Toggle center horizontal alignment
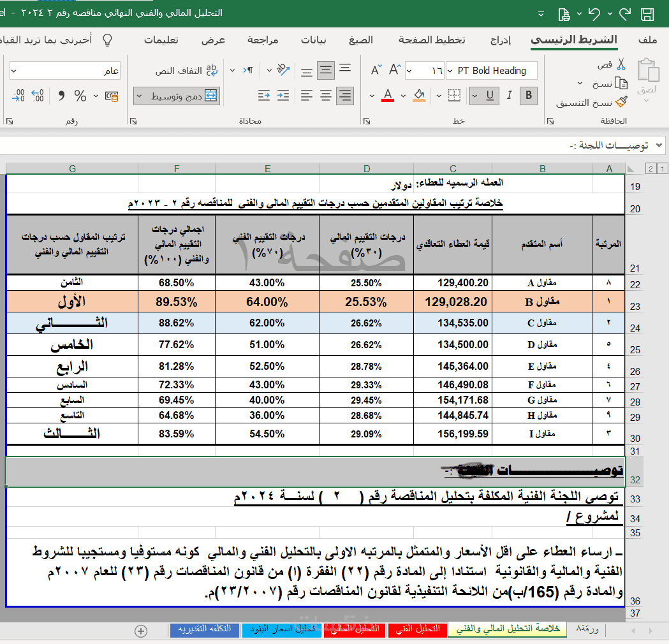 [x=326, y=96]
